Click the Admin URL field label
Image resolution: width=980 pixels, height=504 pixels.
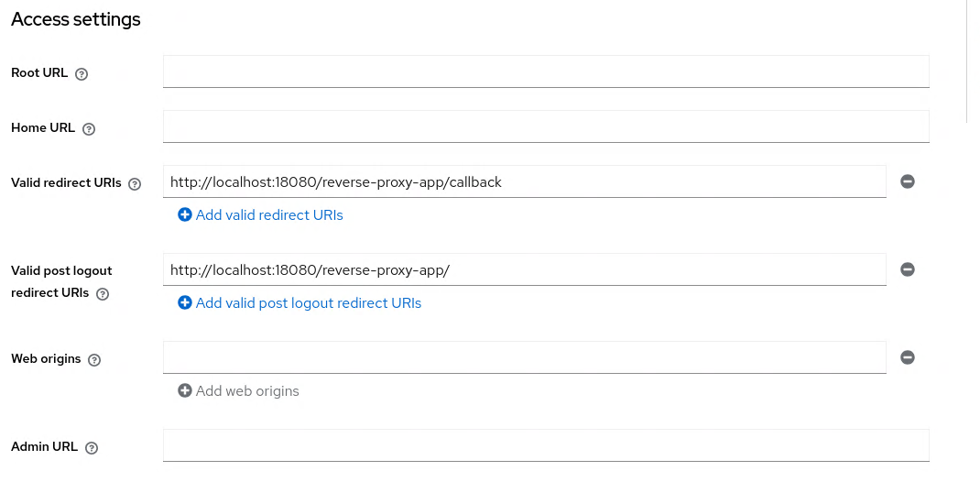click(44, 447)
